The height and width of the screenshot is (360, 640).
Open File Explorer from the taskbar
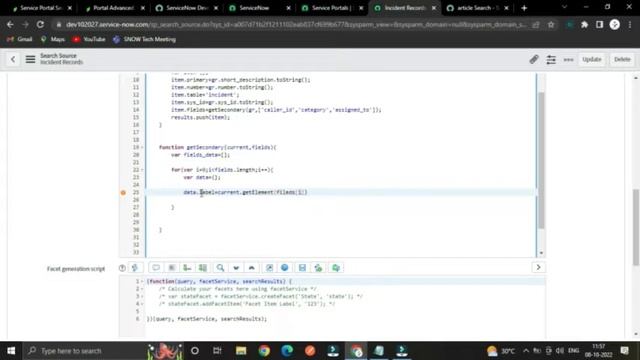[x=241, y=351]
